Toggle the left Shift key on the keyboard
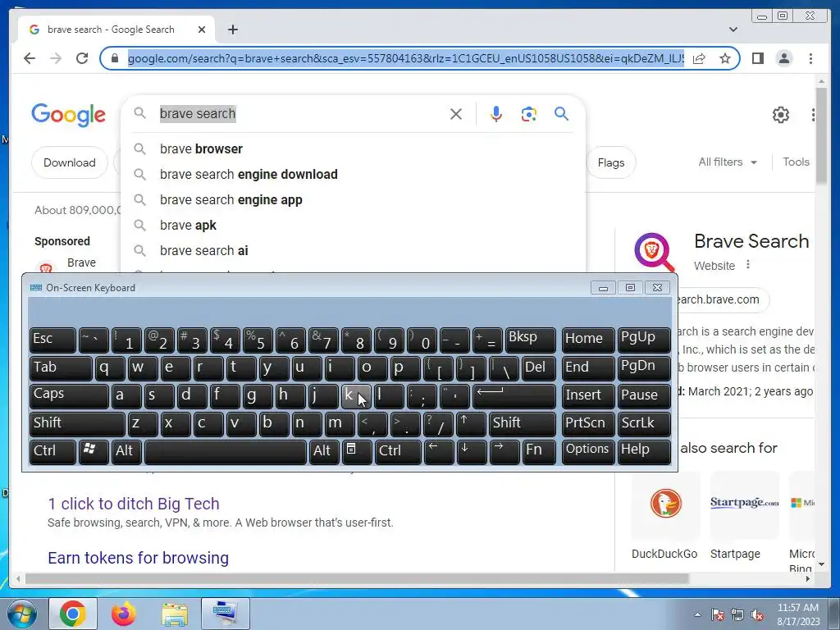The image size is (840, 630). (77, 424)
